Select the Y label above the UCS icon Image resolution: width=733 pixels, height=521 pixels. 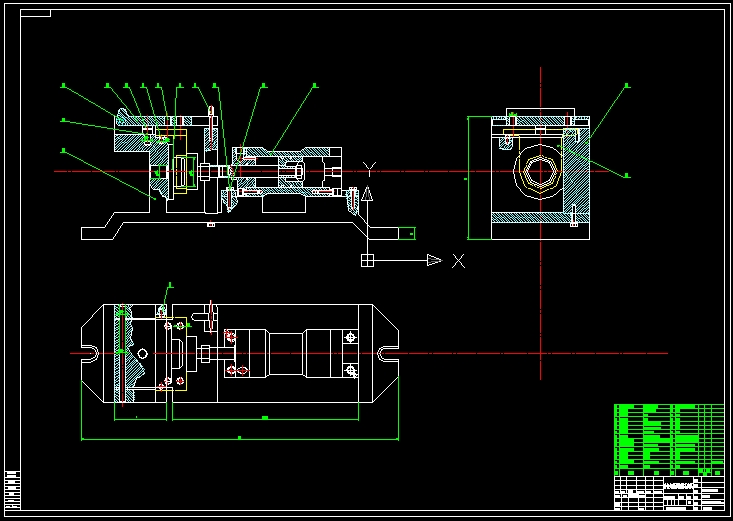pyautogui.click(x=369, y=169)
